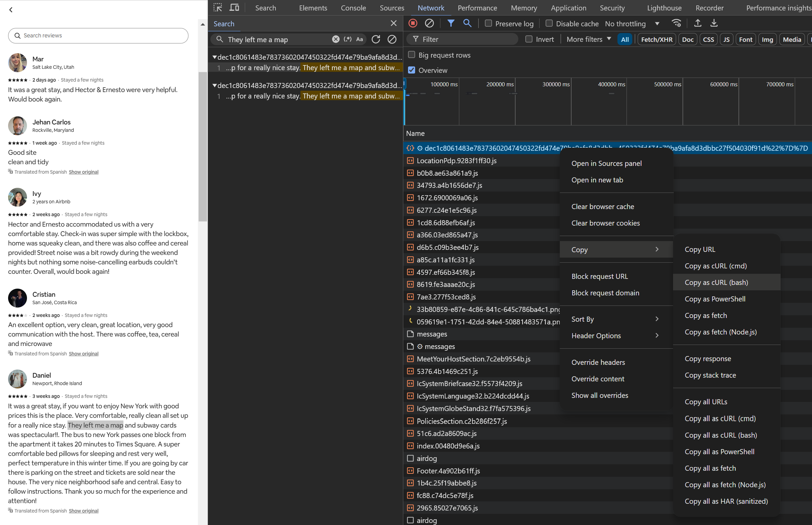Click the filter funnel icon in Network panel
The height and width of the screenshot is (525, 812).
coord(451,23)
